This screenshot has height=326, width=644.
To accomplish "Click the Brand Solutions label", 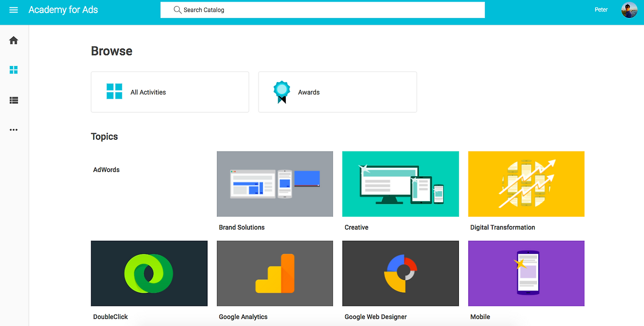I will (242, 227).
